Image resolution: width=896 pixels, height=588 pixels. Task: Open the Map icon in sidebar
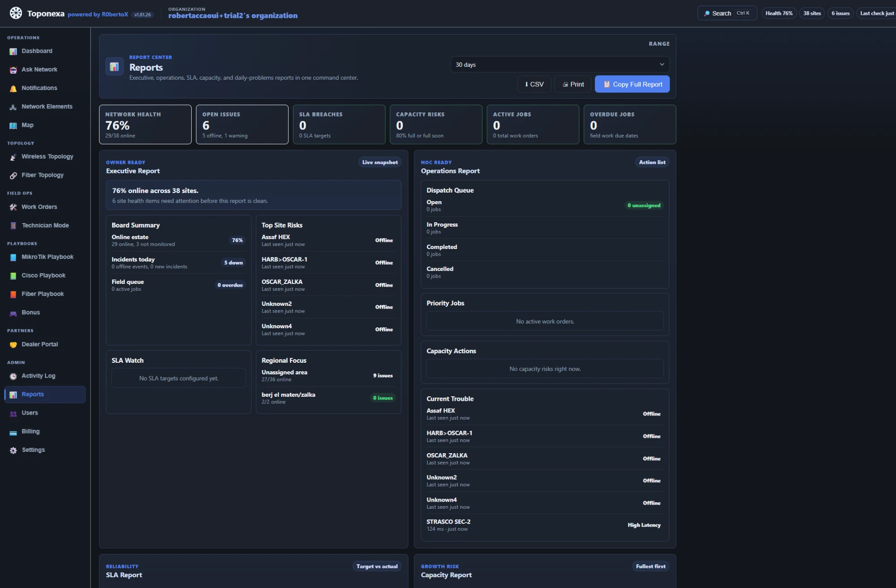[13, 125]
